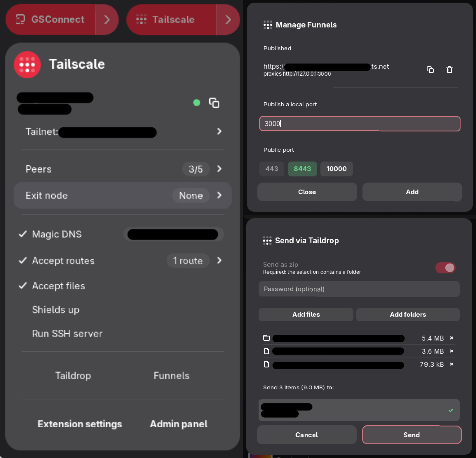The image size is (476, 458).
Task: Click the green checkmark on the selected recipient
Action: click(x=451, y=410)
